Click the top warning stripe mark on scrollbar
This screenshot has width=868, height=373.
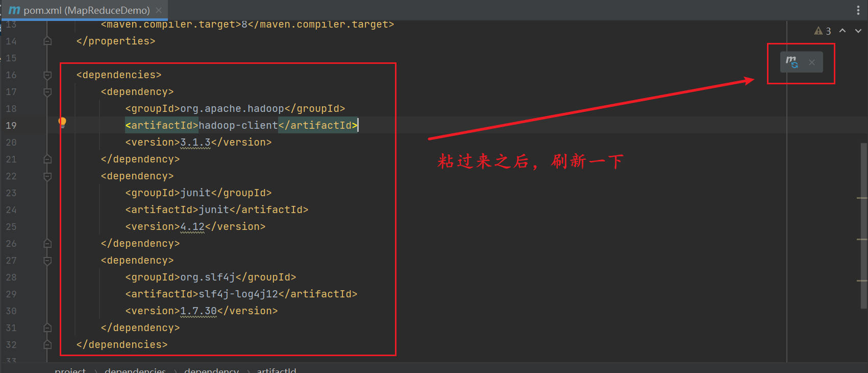862,198
